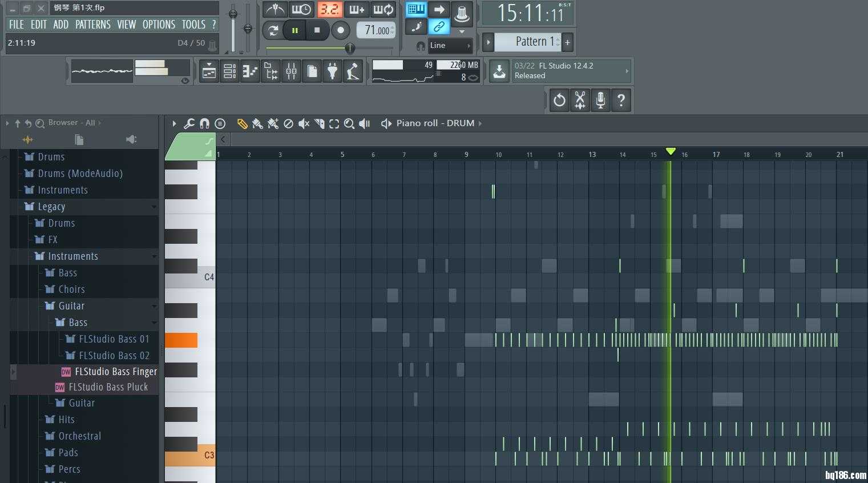The width and height of the screenshot is (868, 483).
Task: Click the tempo field showing 71.000
Action: [377, 30]
